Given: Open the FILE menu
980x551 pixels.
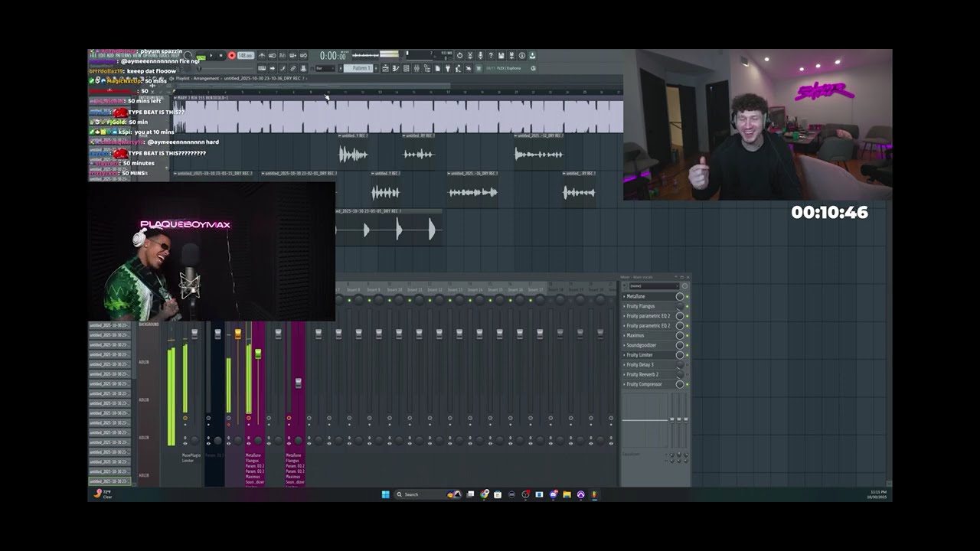Looking at the screenshot, I should (93, 55).
